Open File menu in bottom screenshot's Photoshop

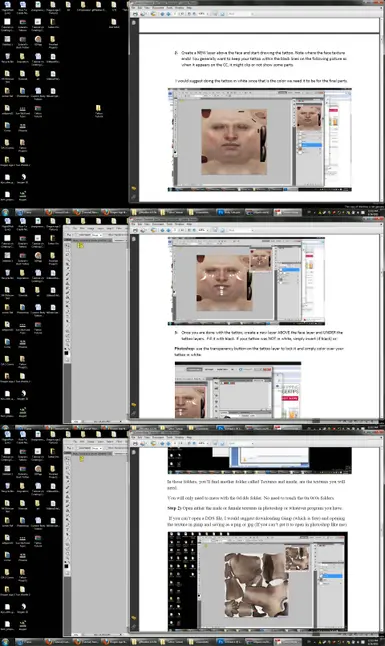click(x=75, y=442)
